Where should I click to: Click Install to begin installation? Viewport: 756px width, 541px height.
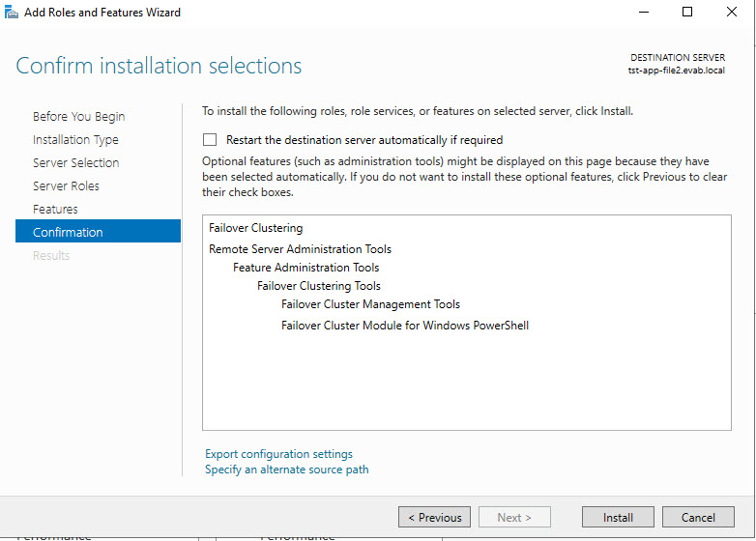618,517
